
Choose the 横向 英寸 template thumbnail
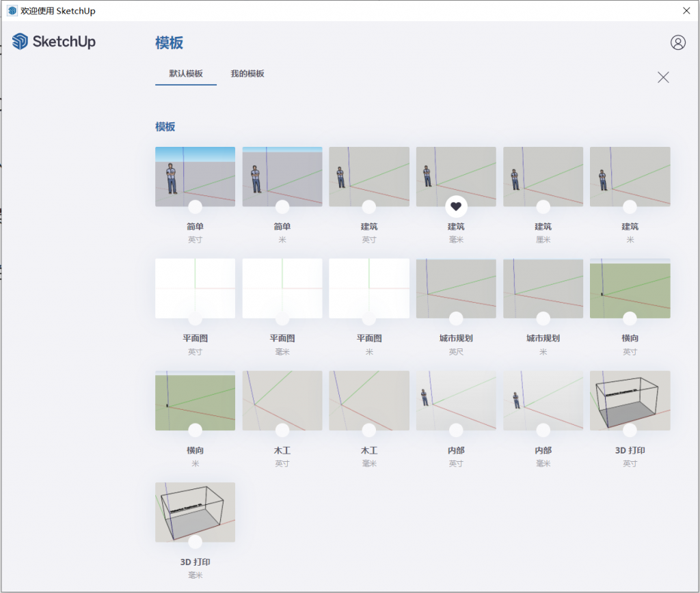[630, 288]
